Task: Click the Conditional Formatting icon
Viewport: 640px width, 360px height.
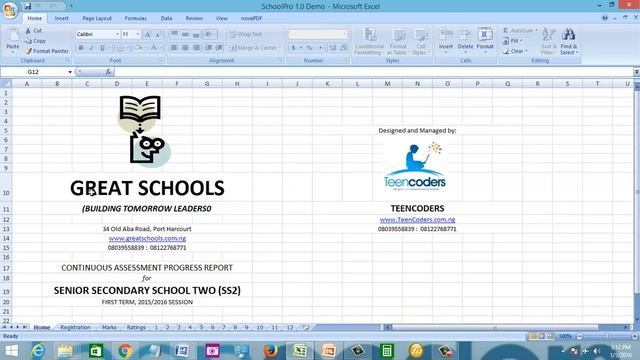Action: [x=369, y=34]
